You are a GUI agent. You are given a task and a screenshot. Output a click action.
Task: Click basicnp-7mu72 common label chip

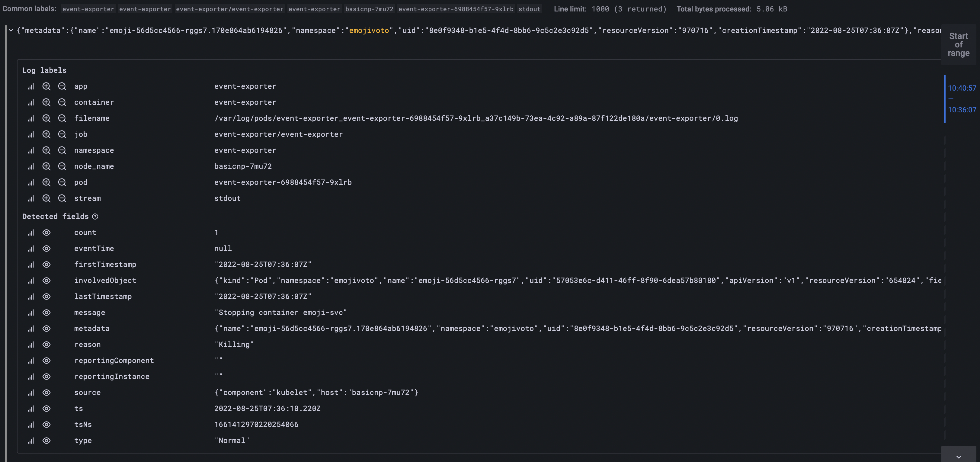point(369,9)
